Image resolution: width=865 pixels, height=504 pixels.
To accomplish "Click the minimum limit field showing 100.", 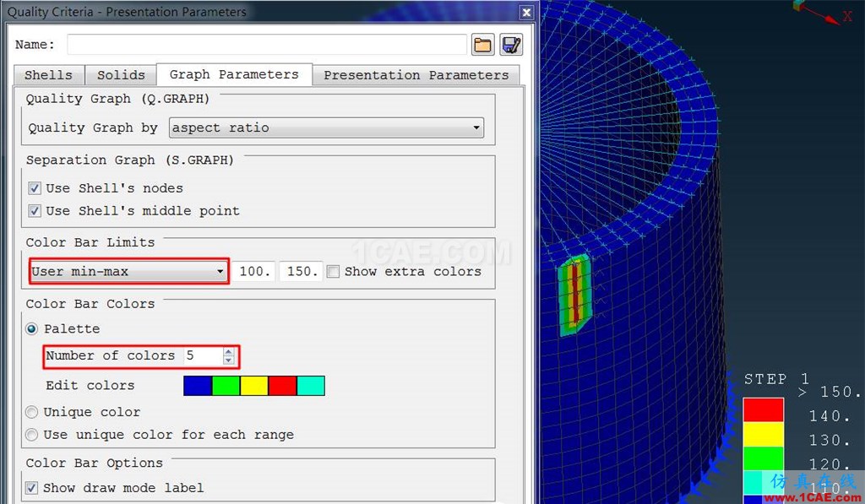I will (x=253, y=271).
